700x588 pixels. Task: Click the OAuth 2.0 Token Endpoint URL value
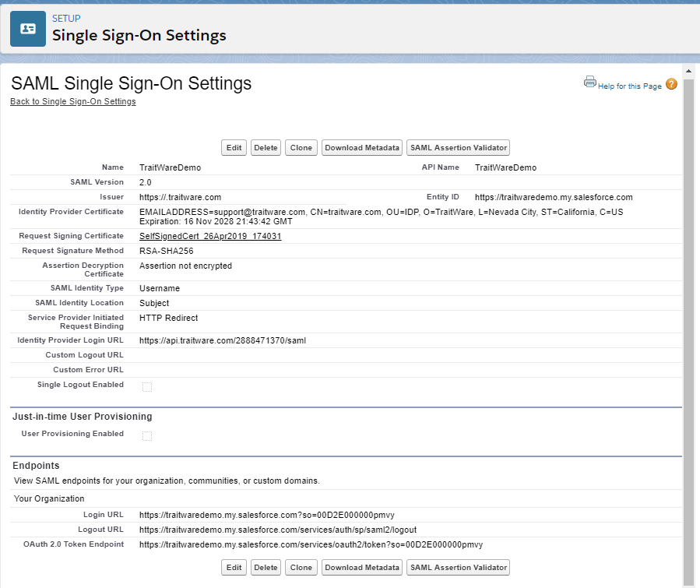pos(311,544)
